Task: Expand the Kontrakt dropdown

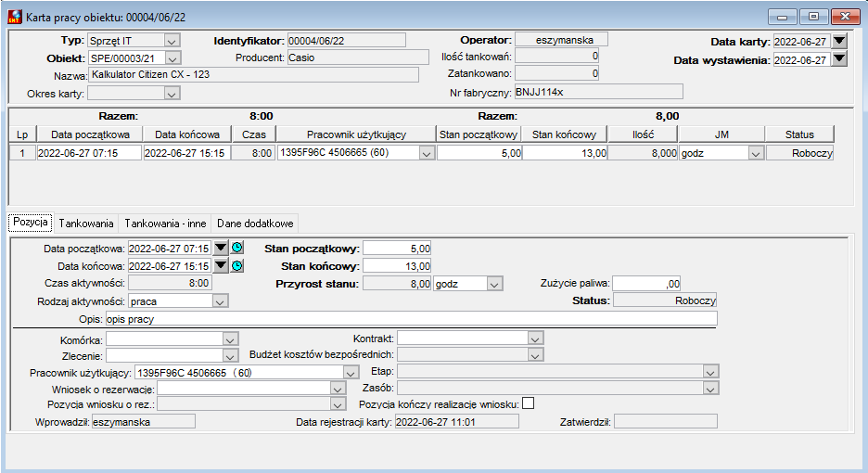Action: coord(535,338)
